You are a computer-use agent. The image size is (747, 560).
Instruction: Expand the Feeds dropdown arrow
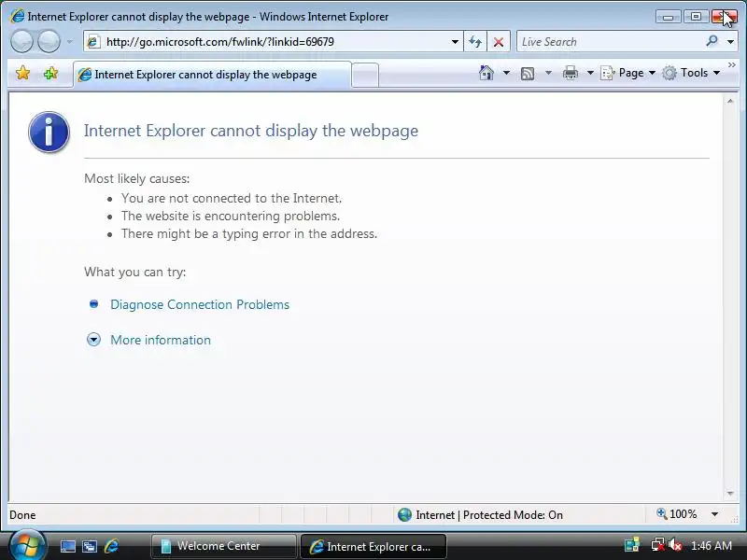click(548, 73)
